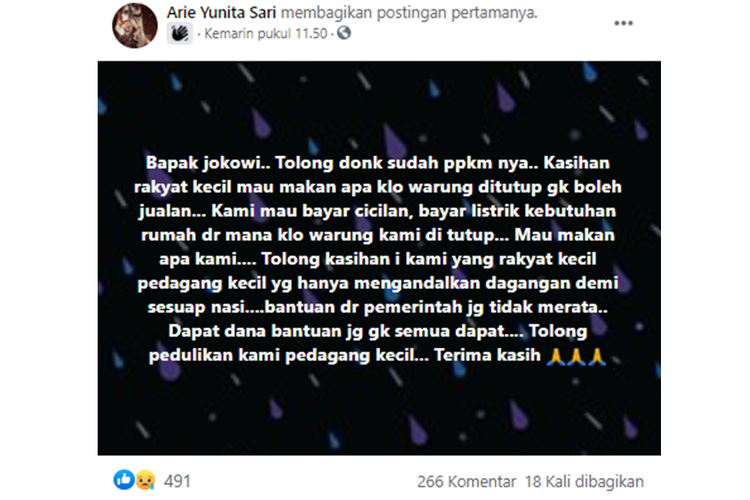Viewport: 750px width, 500px height.
Task: View the 491 reactions list
Action: point(177,481)
